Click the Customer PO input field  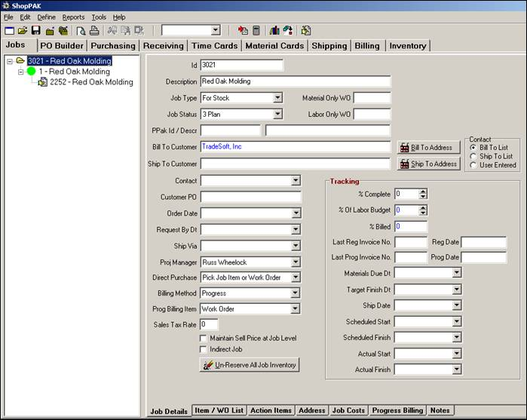point(250,198)
